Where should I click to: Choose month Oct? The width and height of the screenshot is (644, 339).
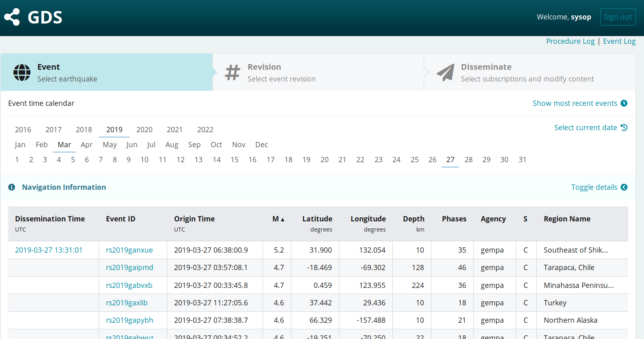click(216, 145)
